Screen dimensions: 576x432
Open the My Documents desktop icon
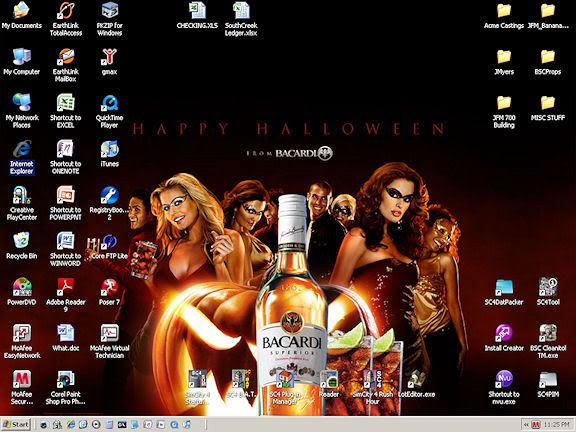[21, 16]
